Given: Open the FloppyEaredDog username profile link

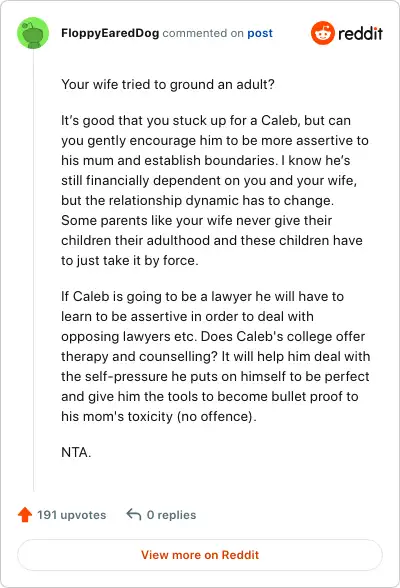Looking at the screenshot, I should (x=110, y=33).
